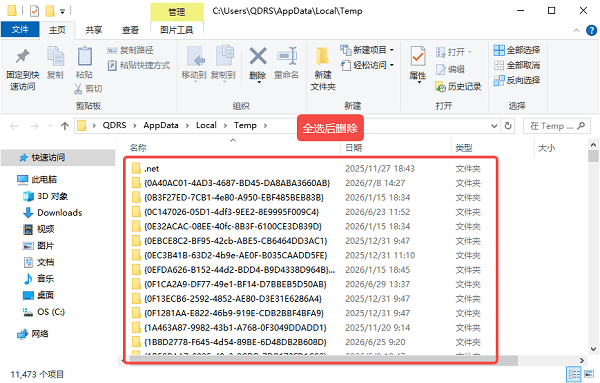Click the 在 Temp search box
This screenshot has height=383, width=600.
[x=557, y=126]
